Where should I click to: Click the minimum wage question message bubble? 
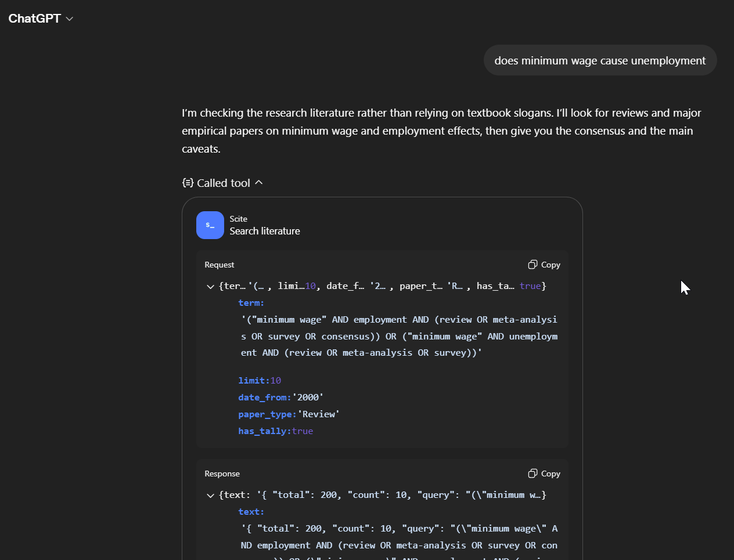(x=600, y=60)
